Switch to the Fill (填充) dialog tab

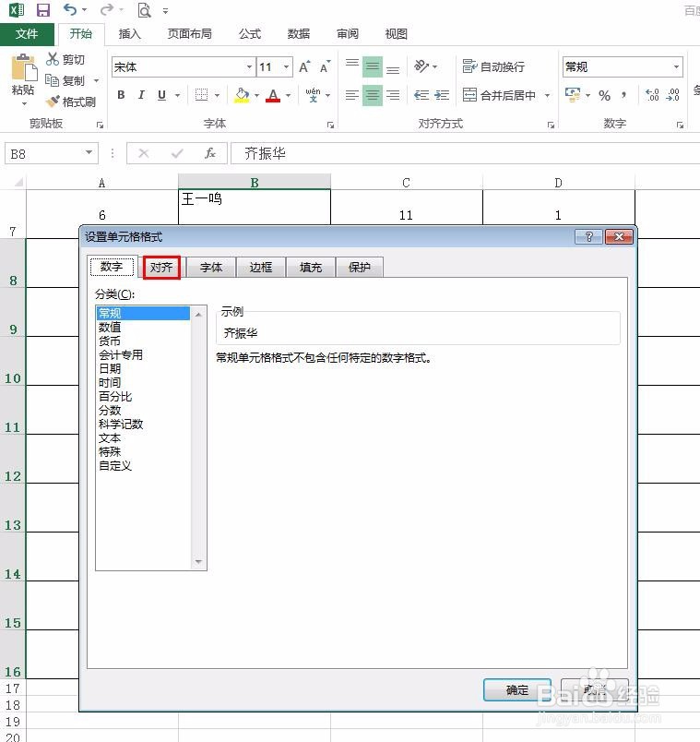coord(310,268)
